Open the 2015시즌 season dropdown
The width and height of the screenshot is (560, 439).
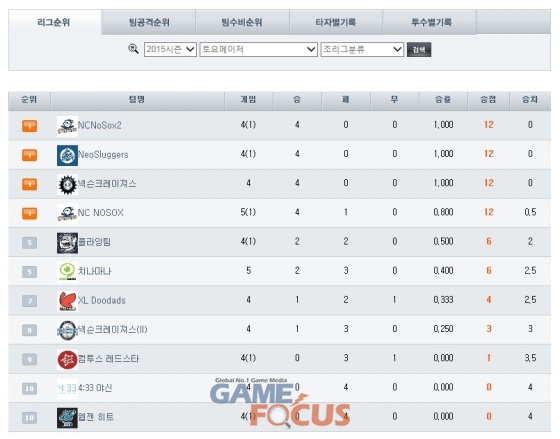170,49
